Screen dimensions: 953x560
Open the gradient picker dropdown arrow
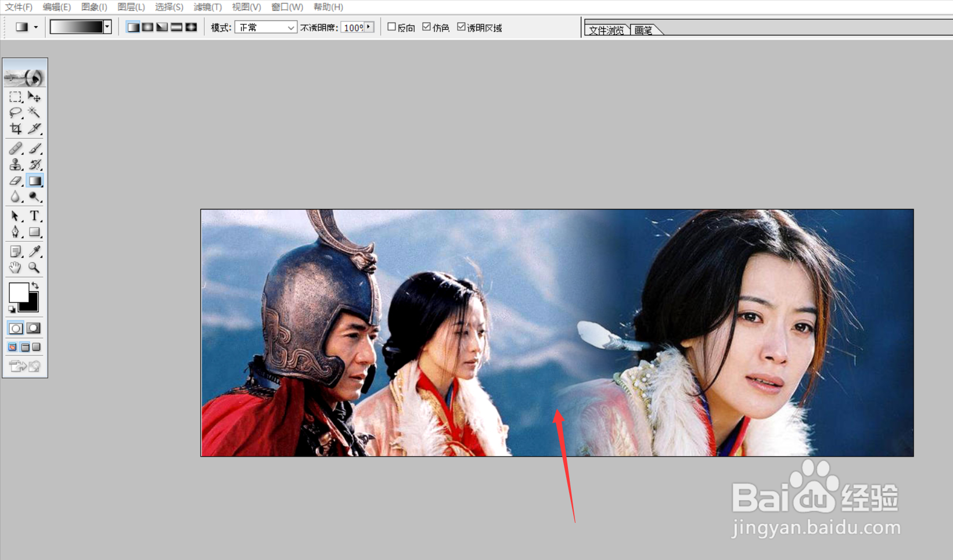(107, 27)
